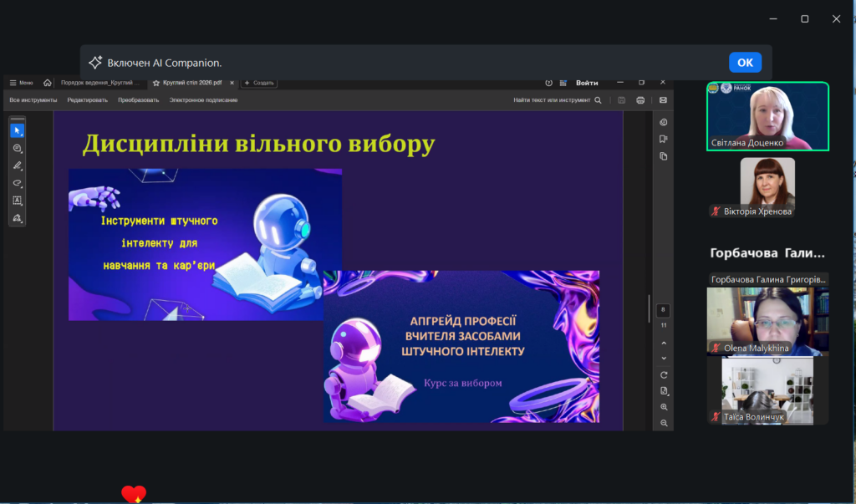Select Світлана Доценко's video thumbnail
The height and width of the screenshot is (504, 856).
[767, 116]
